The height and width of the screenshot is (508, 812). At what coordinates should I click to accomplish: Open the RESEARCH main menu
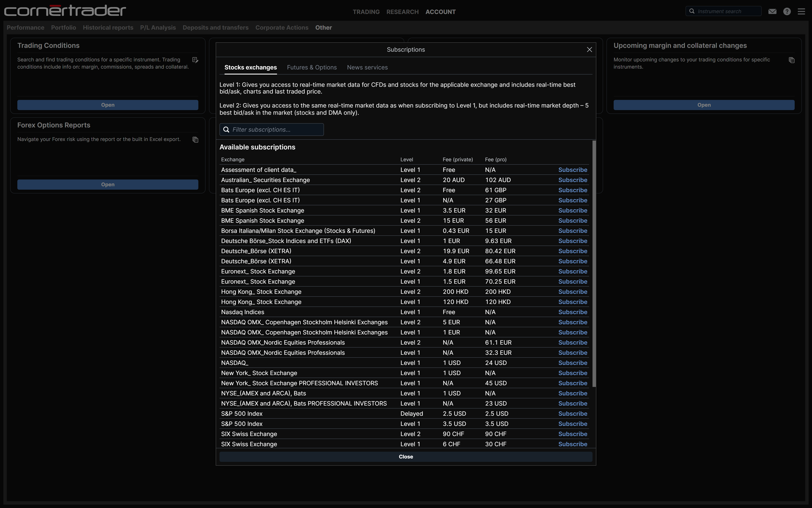(x=402, y=12)
